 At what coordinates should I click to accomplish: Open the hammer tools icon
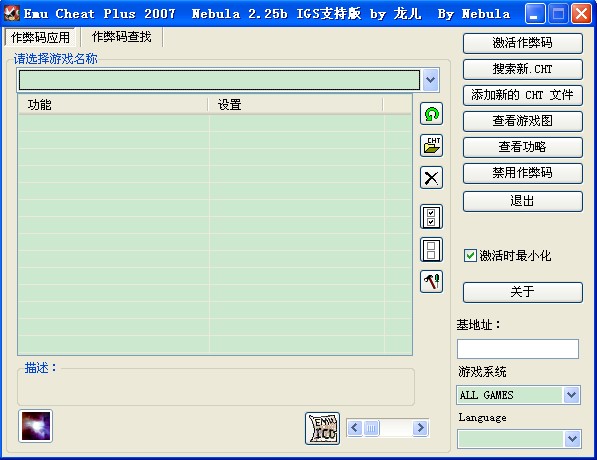tap(431, 282)
